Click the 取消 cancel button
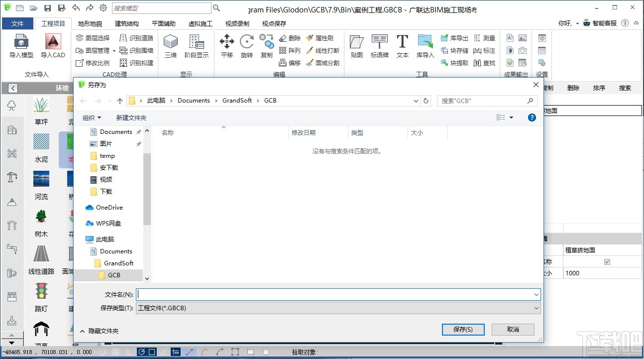 tap(513, 329)
